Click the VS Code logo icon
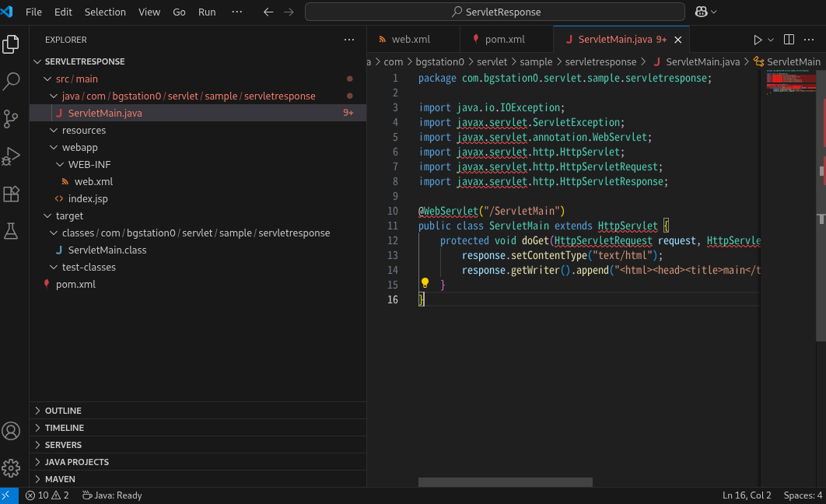Viewport: 826px width, 504px height. point(7,12)
